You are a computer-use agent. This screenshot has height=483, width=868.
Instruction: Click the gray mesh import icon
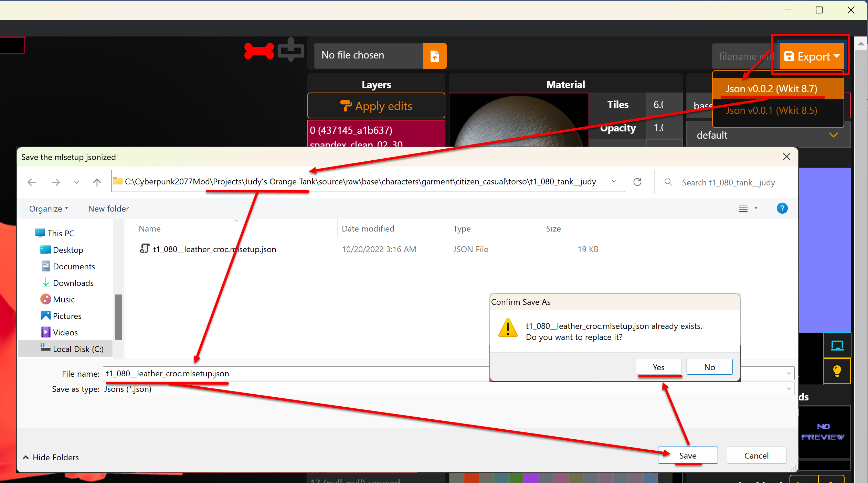[x=291, y=50]
